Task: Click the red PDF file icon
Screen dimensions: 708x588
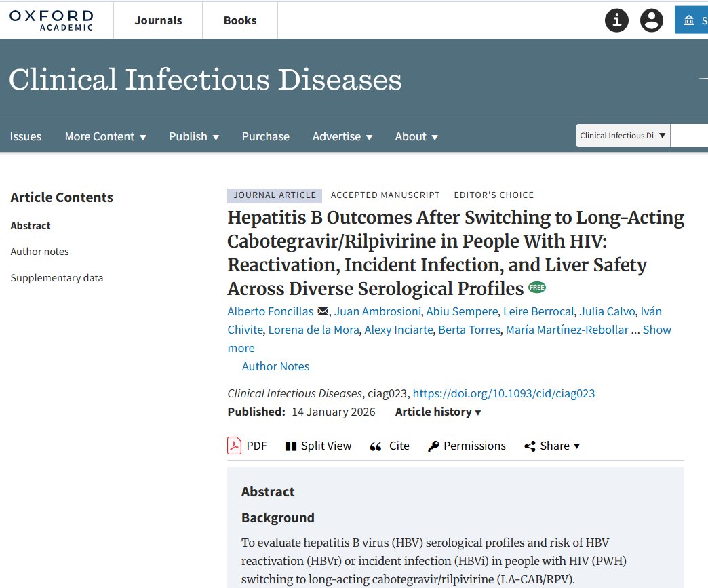Action: (234, 446)
